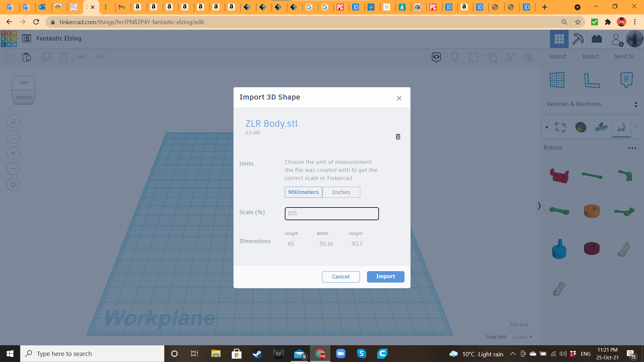
Task: Click the Home view icon
Action: 13,121
